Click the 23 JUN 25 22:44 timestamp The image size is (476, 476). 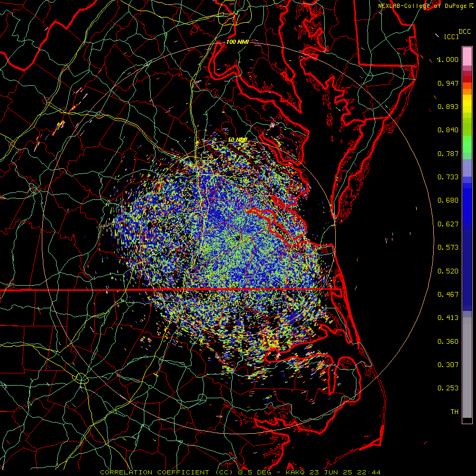coord(345,472)
